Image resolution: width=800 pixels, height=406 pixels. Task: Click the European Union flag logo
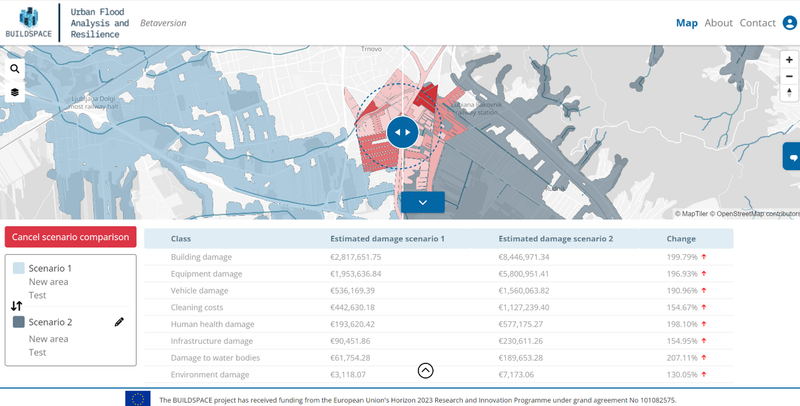point(138,398)
